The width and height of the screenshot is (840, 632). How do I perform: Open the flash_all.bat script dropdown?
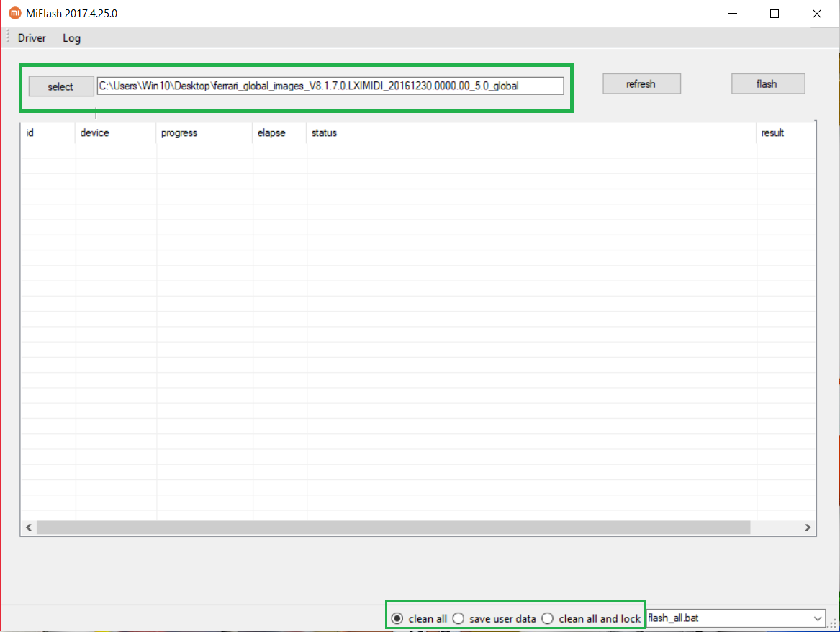coord(736,618)
